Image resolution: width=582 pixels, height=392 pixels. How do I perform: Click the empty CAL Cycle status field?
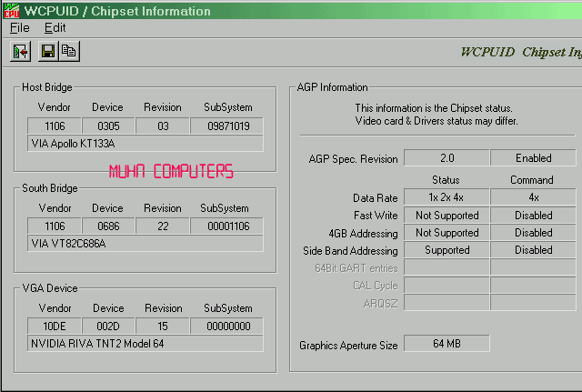(x=447, y=285)
